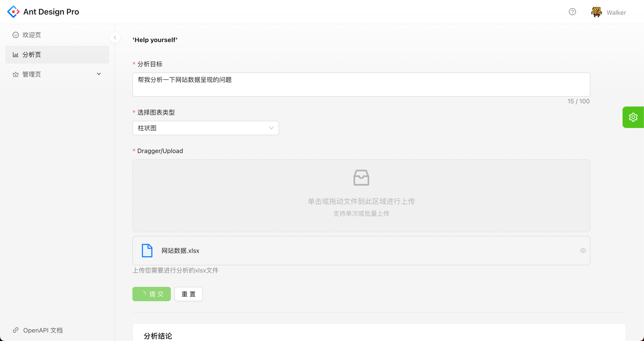Click the 网站数据.xlsx file name

coord(180,251)
